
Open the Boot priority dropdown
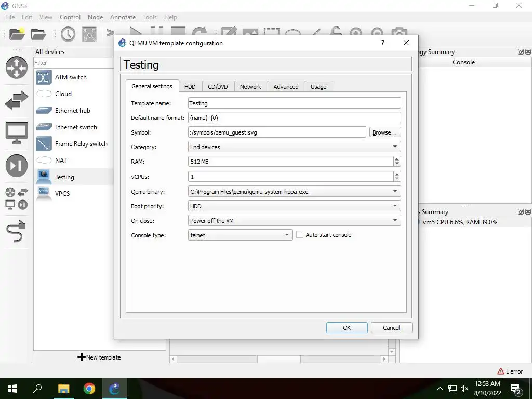click(x=294, y=206)
